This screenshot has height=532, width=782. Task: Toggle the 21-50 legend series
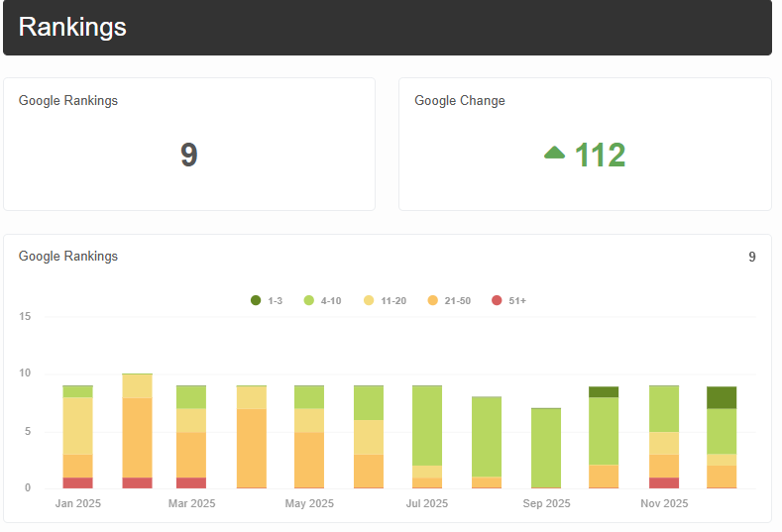click(x=449, y=300)
